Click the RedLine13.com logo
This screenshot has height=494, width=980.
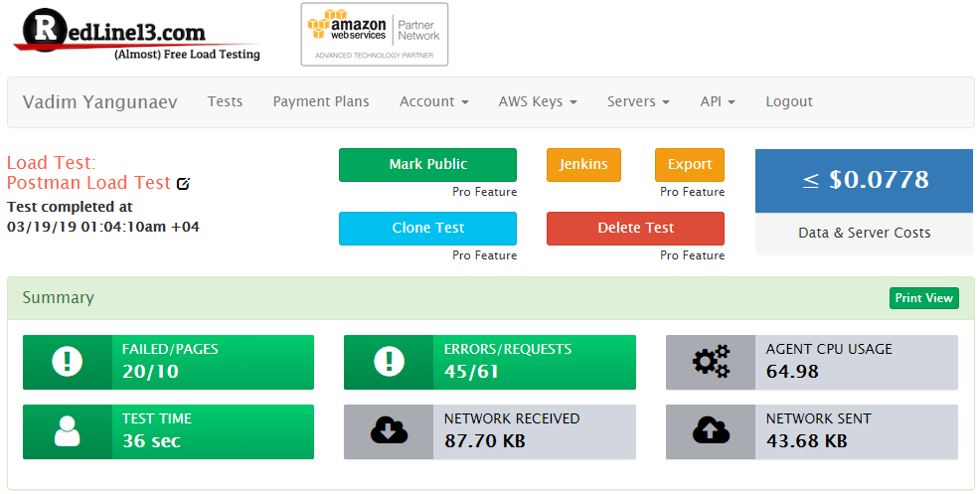point(137,35)
